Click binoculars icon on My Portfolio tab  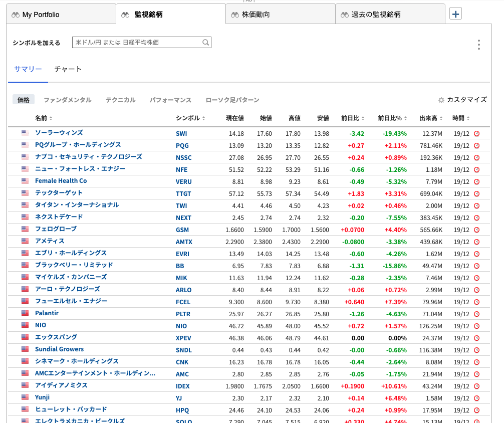pyautogui.click(x=16, y=15)
